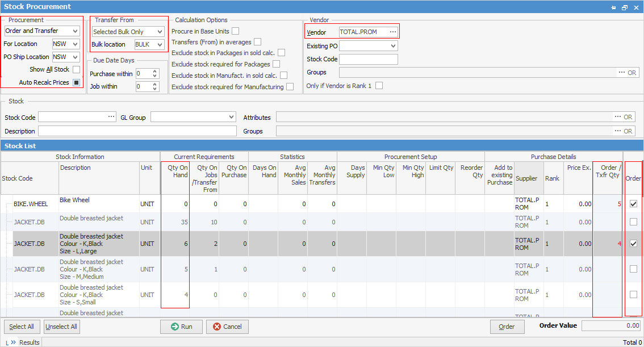
Task: Click the Vendor Groups ellipsis button
Action: pos(621,73)
